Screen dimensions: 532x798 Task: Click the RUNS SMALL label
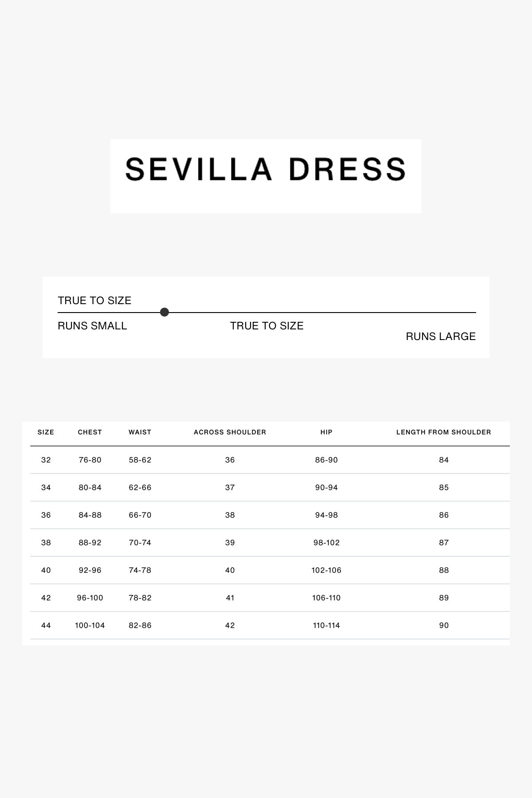tap(92, 326)
